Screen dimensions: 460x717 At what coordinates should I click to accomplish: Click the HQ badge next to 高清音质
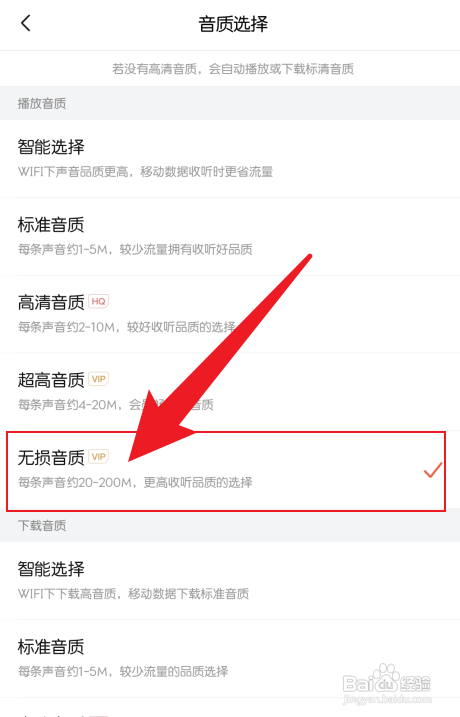tap(98, 301)
